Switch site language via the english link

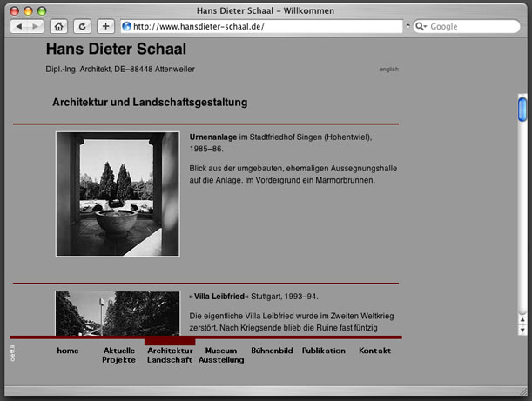pos(388,69)
